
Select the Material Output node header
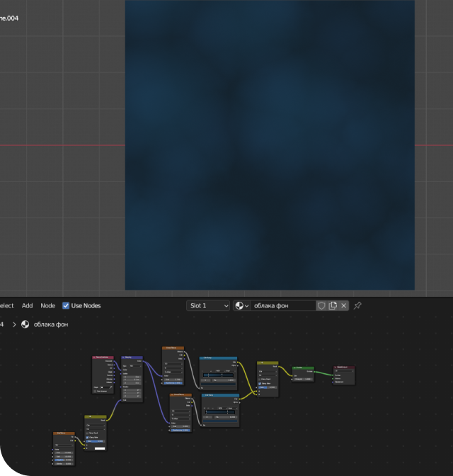[344, 368]
